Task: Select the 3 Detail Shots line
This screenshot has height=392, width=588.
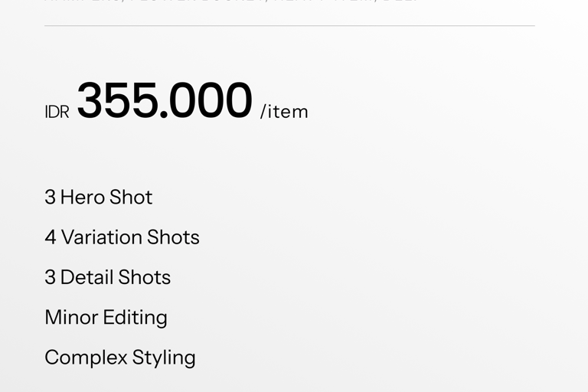Action: (x=108, y=277)
